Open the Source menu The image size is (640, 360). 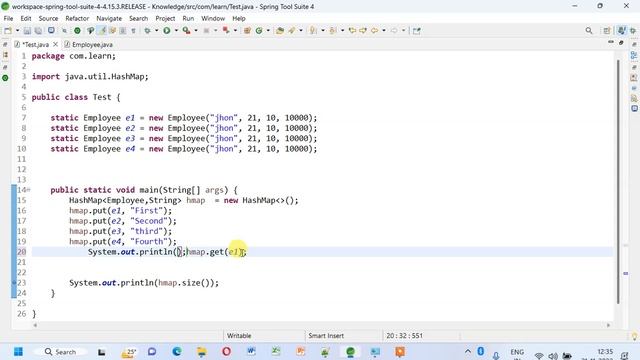tap(48, 18)
